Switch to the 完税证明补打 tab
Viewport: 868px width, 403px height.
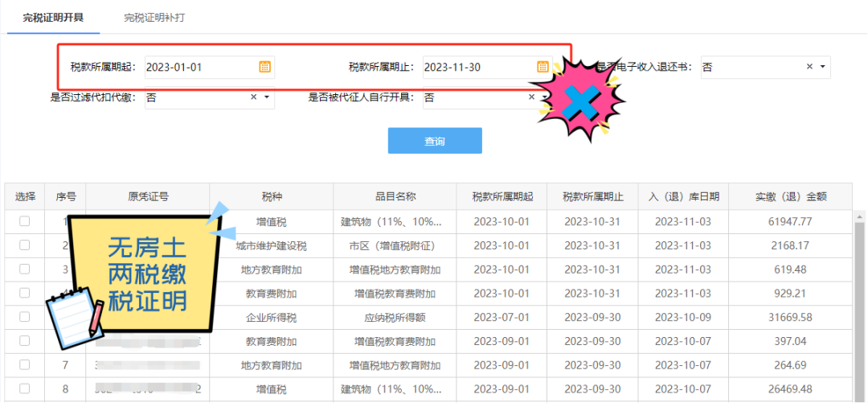coord(154,17)
